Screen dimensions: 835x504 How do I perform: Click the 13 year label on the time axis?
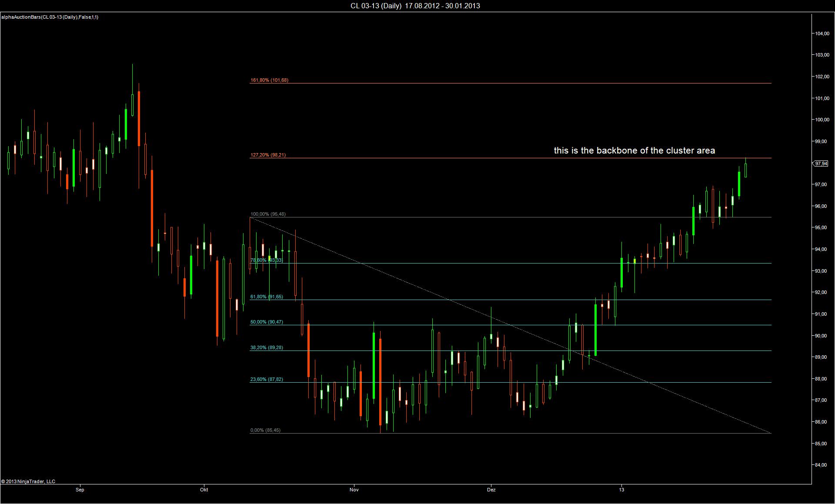point(622,490)
